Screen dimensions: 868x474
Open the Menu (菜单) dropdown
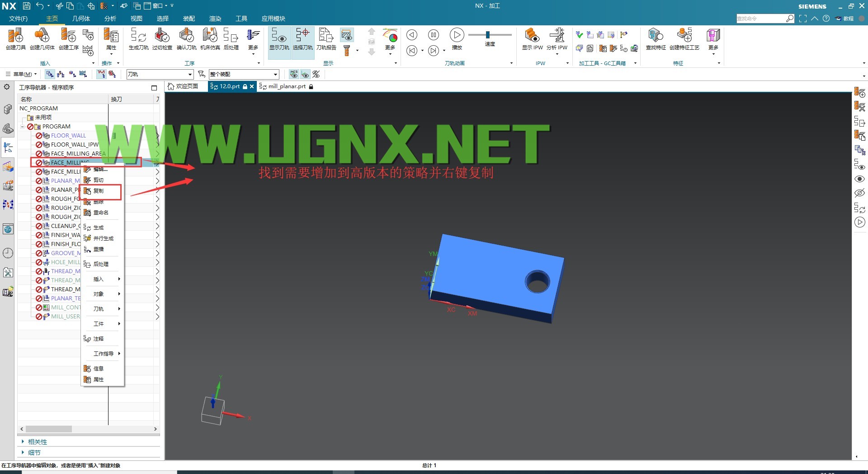(21, 74)
